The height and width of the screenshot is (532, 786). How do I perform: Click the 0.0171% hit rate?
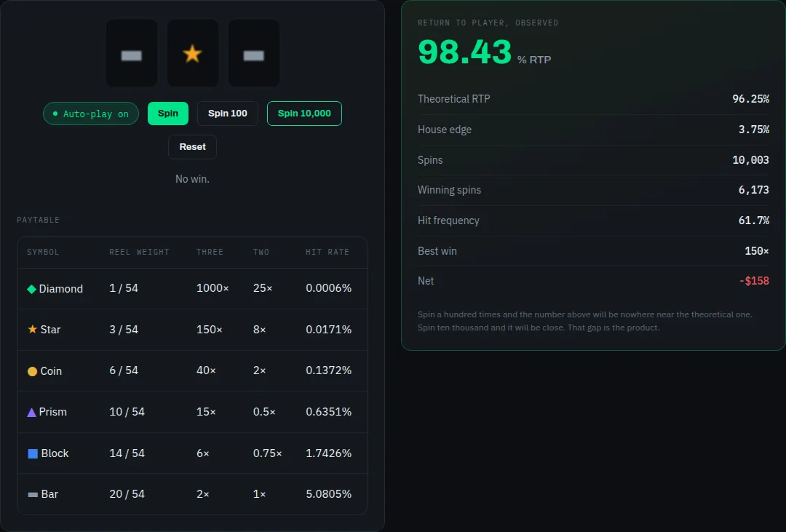click(329, 329)
